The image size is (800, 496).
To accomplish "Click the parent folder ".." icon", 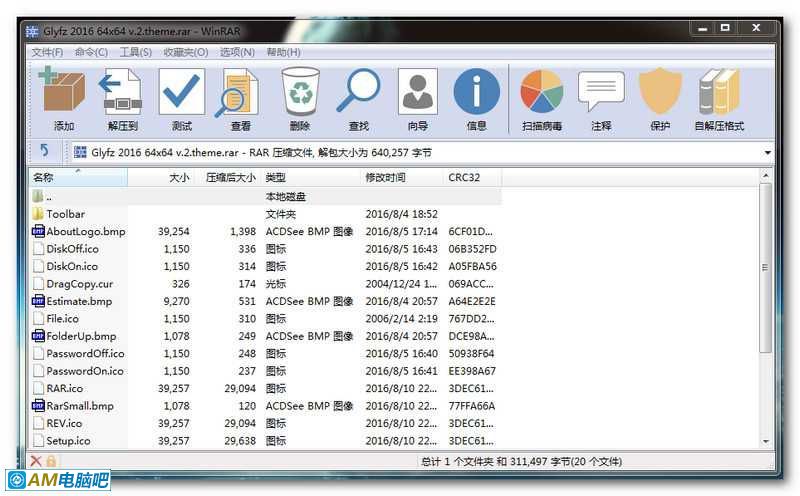I will click(38, 196).
